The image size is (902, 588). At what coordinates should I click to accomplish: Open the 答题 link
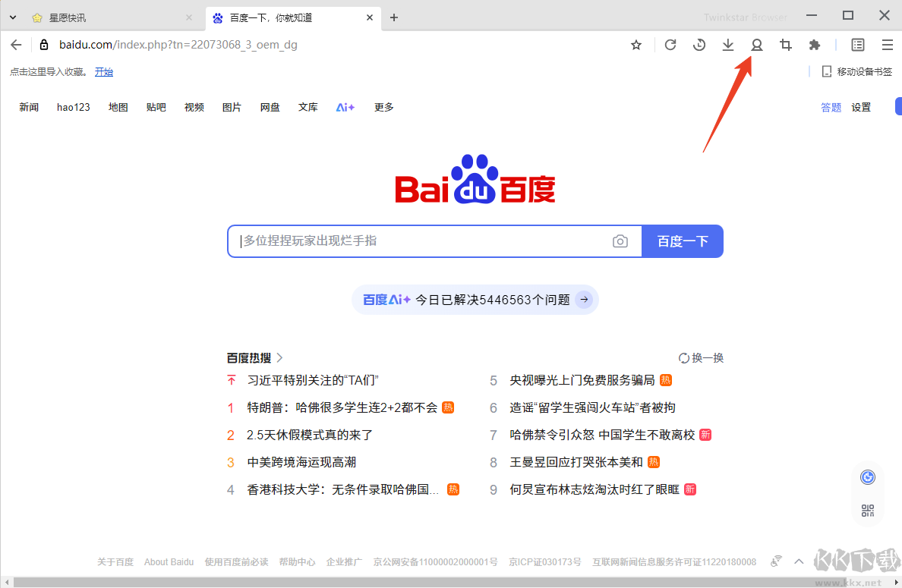tap(831, 108)
